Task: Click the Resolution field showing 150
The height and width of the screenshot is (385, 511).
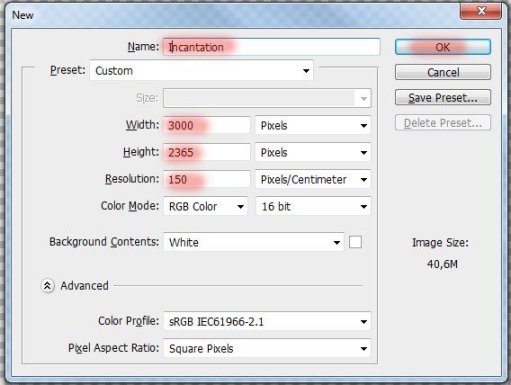Action: coord(207,179)
